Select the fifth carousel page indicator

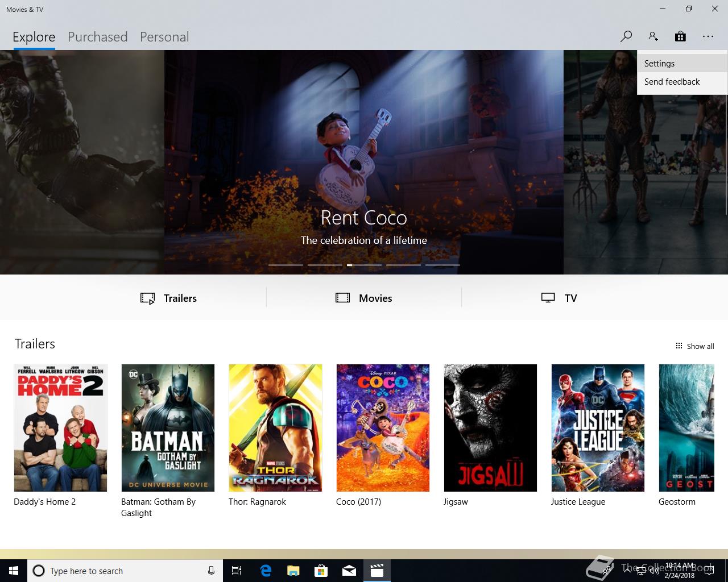tap(442, 265)
